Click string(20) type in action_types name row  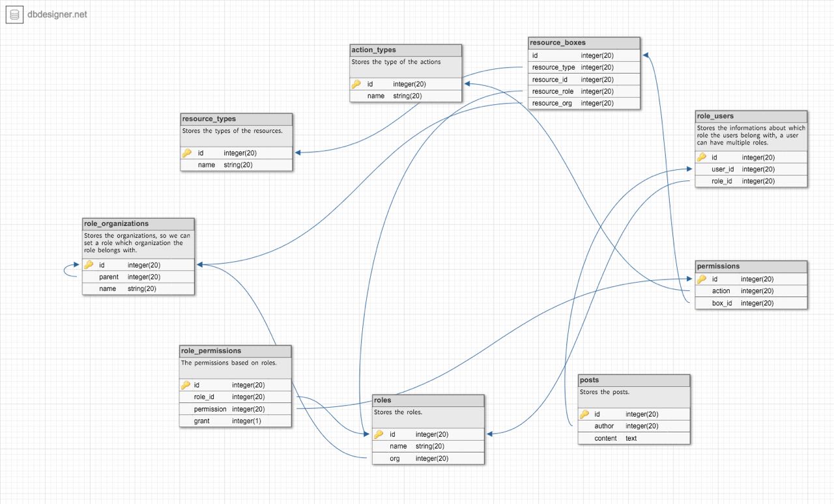[x=407, y=96]
